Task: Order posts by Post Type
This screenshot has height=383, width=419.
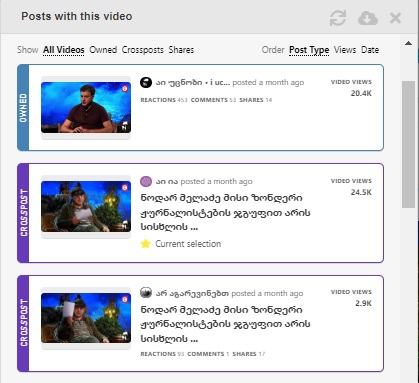Action: click(x=309, y=50)
